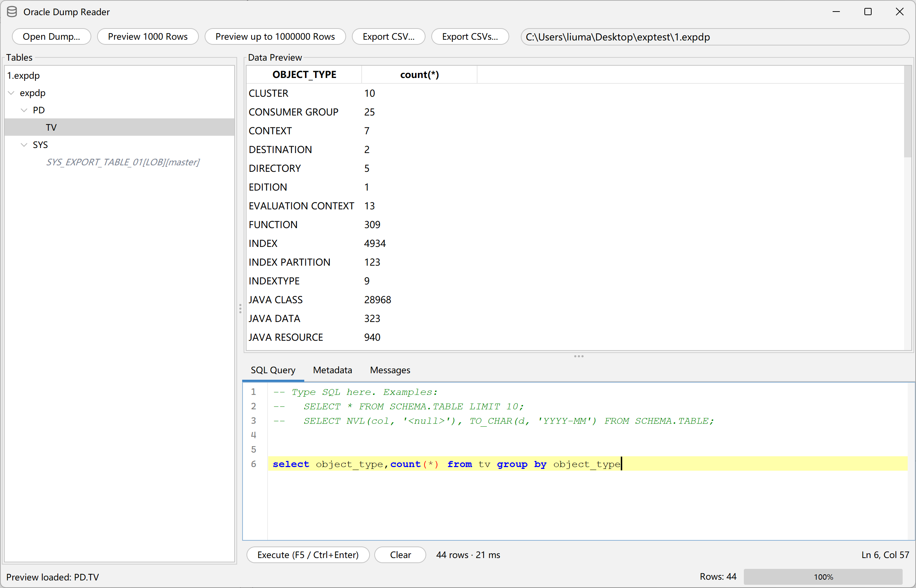The height and width of the screenshot is (588, 916).
Task: Click the Open Dump... button
Action: click(x=52, y=37)
